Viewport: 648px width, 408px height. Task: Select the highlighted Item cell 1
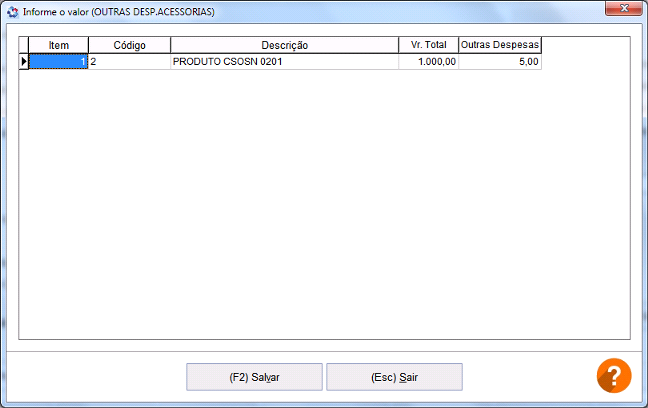point(58,62)
